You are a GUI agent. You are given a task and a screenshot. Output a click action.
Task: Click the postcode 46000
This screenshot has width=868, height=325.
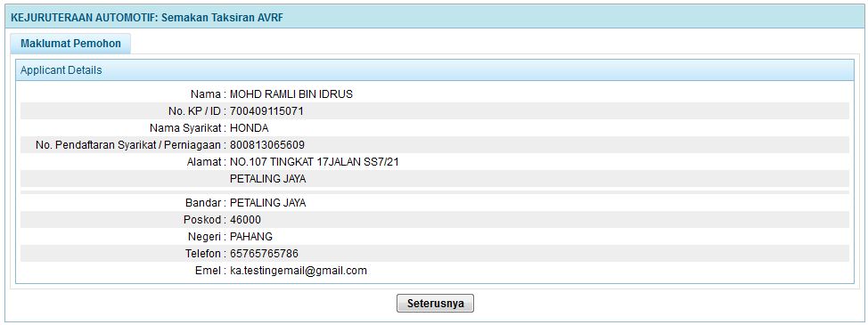point(245,220)
